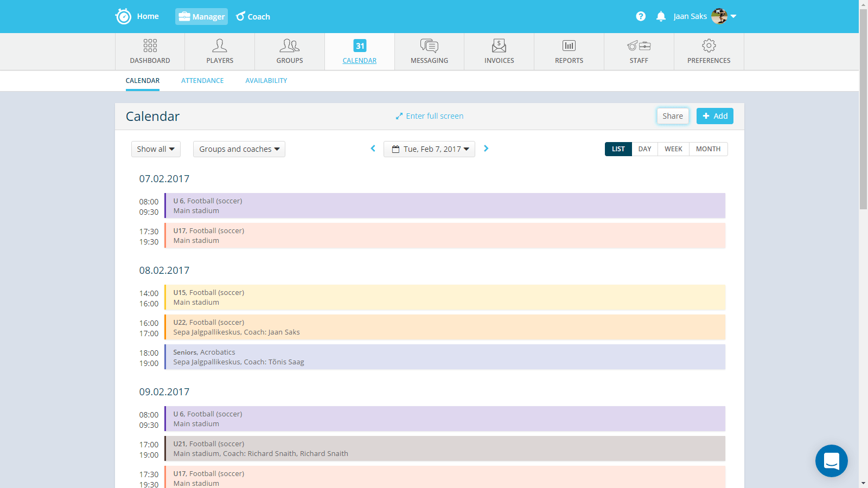
Task: Expand the Show all dropdown
Action: click(156, 149)
